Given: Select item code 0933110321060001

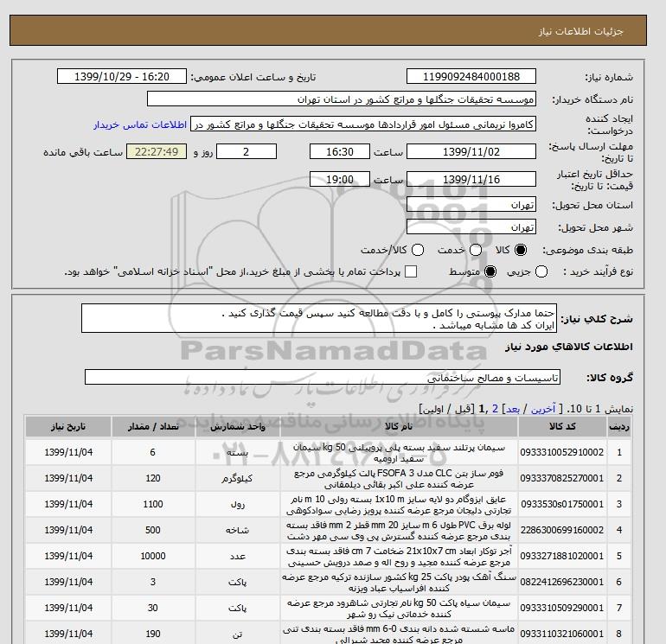Looking at the screenshot, I should click(x=562, y=634).
